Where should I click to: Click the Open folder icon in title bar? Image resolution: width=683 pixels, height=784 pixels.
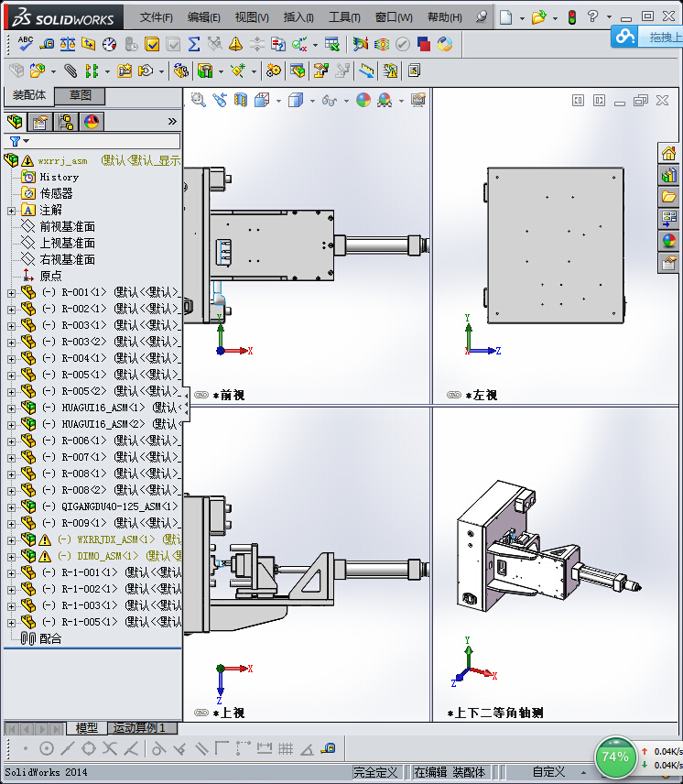[538, 17]
